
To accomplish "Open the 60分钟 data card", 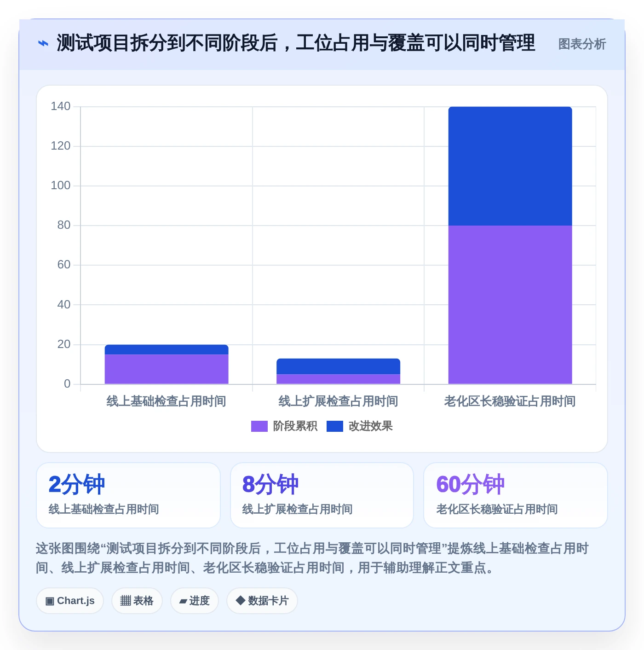I will coord(516,495).
